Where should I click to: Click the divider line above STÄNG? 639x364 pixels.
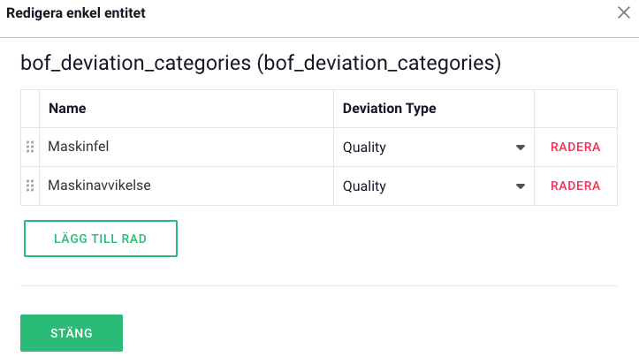[x=318, y=285]
